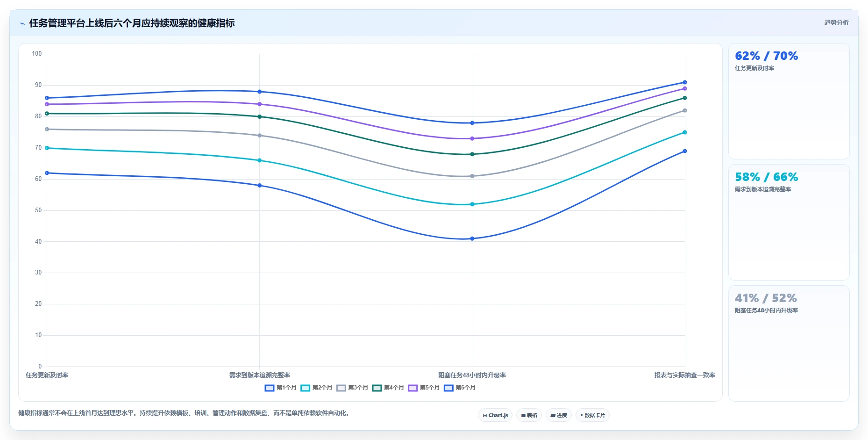868x440 pixels.
Task: Open the 62% / 70% 任务更新及时率 card
Action: 789,101
